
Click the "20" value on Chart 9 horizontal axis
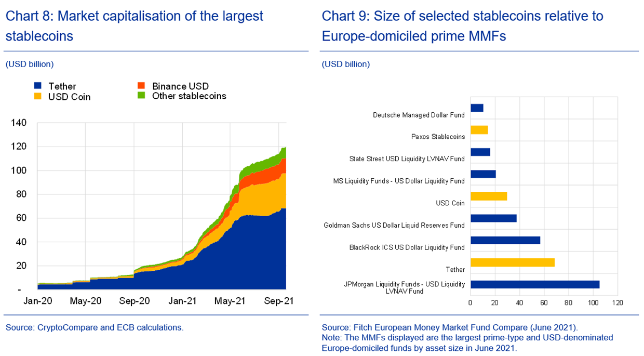tap(495, 302)
